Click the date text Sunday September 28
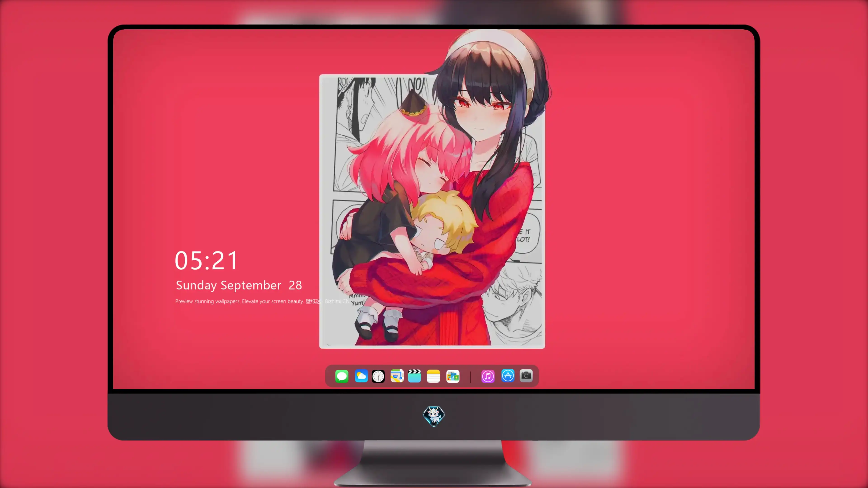This screenshot has height=488, width=868. click(239, 285)
